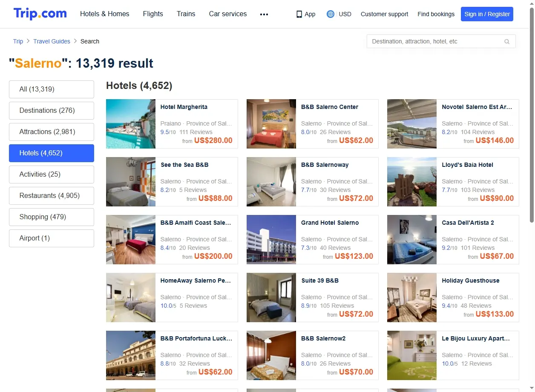Open Le Bijou Luxury Apart photo
Viewport: 535px width, 392px height.
[x=412, y=355]
